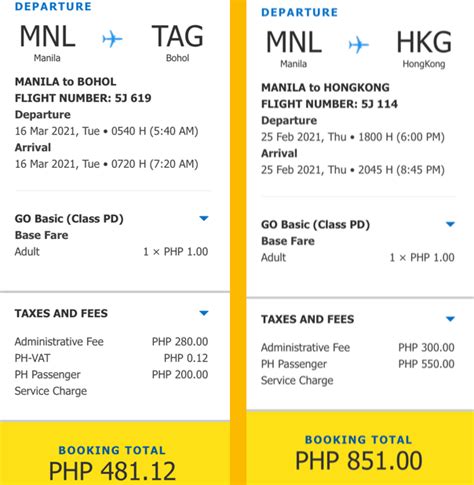Click the PHP 851.00 booking total

tap(359, 460)
